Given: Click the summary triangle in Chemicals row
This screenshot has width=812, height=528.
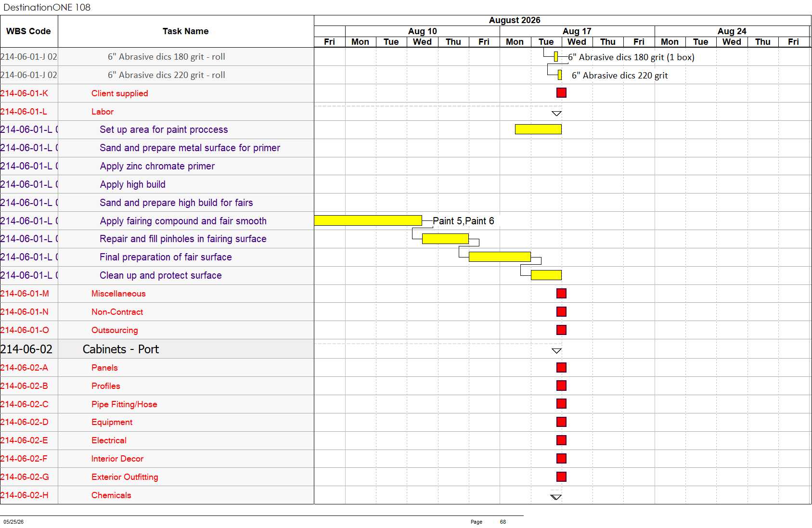Looking at the screenshot, I should (x=556, y=497).
